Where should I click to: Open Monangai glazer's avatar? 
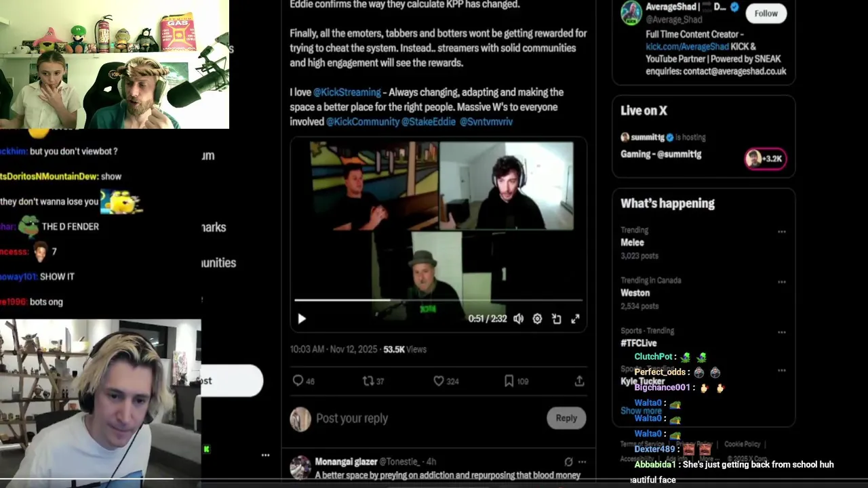(x=300, y=468)
